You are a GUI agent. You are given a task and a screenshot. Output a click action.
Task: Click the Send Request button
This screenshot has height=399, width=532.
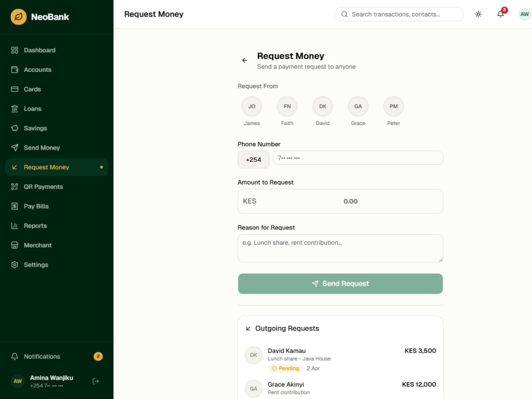(x=340, y=284)
